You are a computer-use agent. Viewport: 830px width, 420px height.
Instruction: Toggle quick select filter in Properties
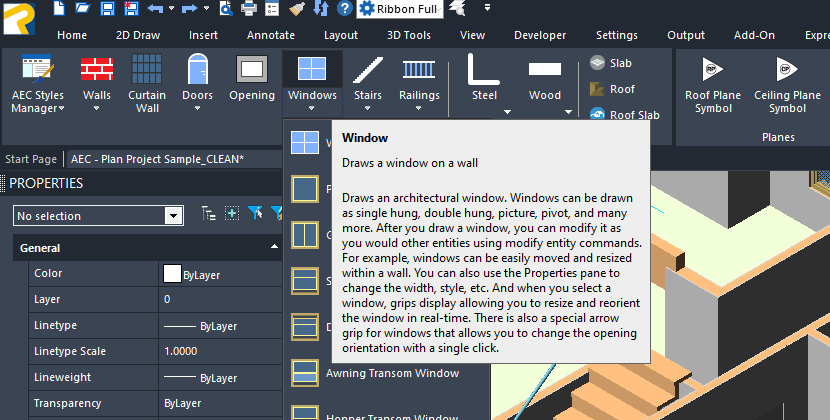point(255,214)
